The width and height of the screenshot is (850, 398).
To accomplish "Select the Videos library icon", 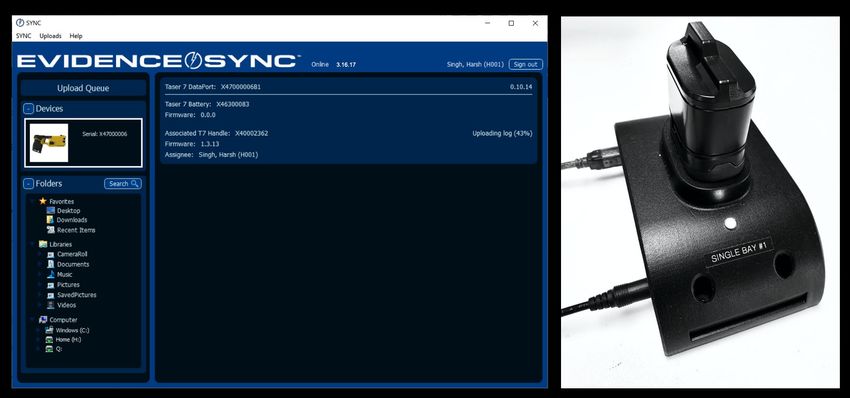I will pos(50,305).
